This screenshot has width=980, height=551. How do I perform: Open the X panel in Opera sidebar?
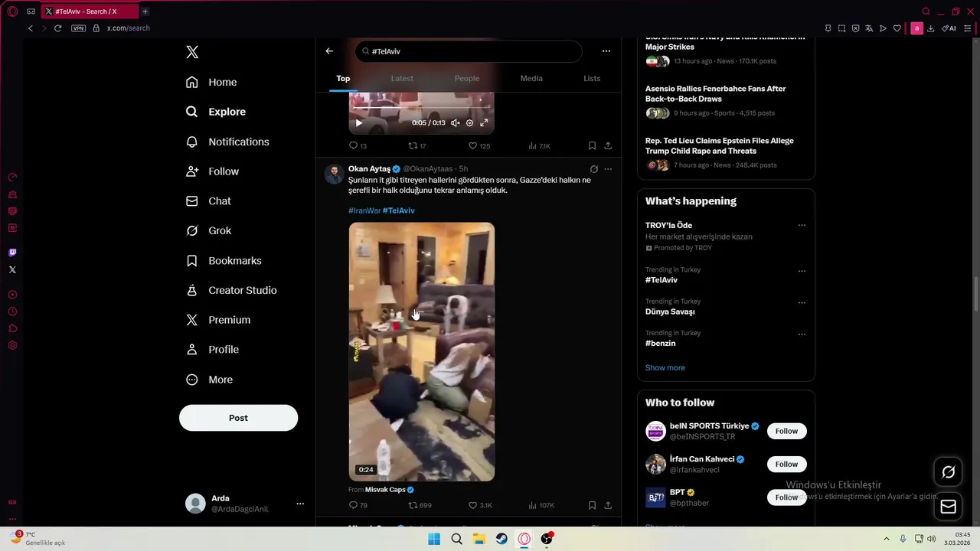click(x=12, y=269)
